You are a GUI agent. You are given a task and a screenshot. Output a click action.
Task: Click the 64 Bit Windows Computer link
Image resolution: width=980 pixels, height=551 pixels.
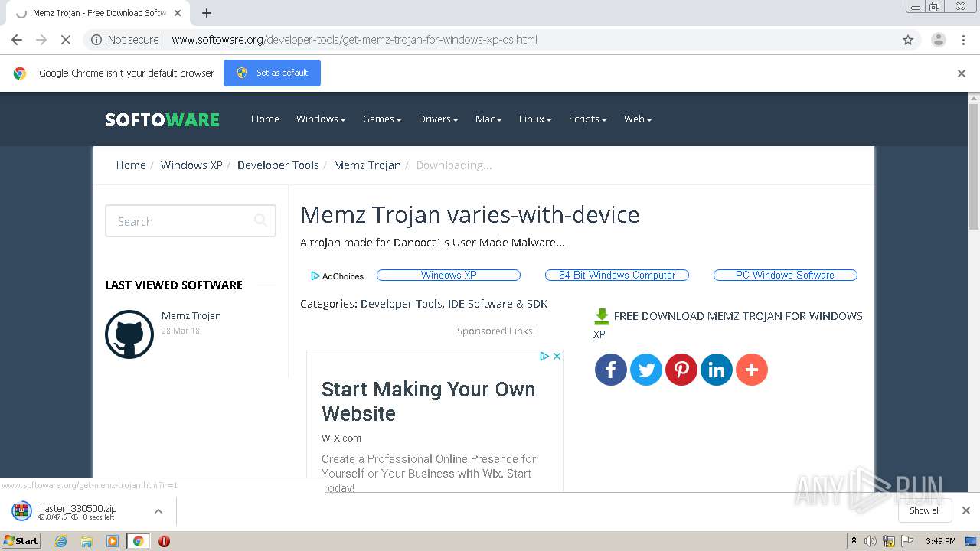617,275
